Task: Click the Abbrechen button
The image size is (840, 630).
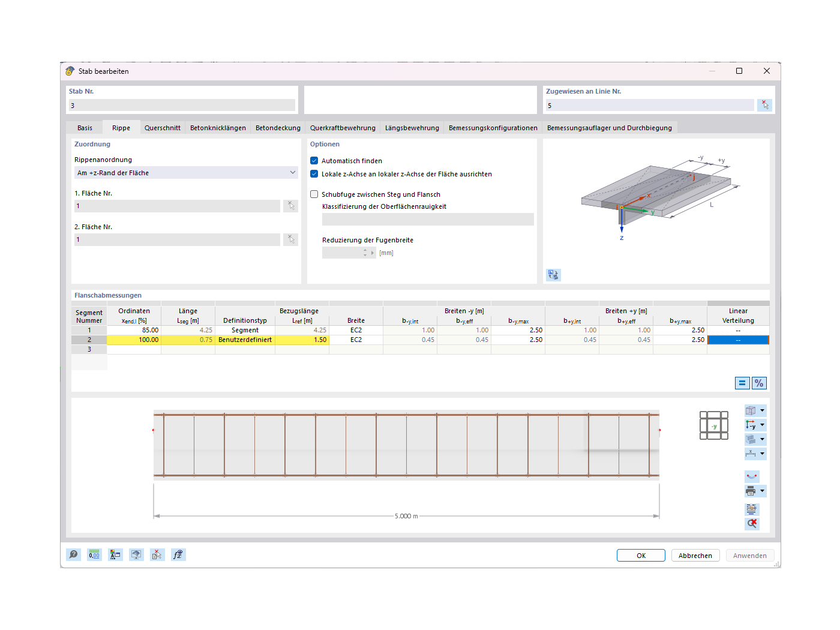Action: coord(695,556)
